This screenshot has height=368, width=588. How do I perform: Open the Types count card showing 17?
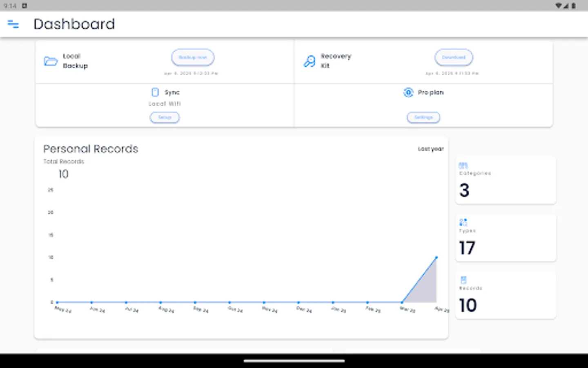tap(506, 238)
